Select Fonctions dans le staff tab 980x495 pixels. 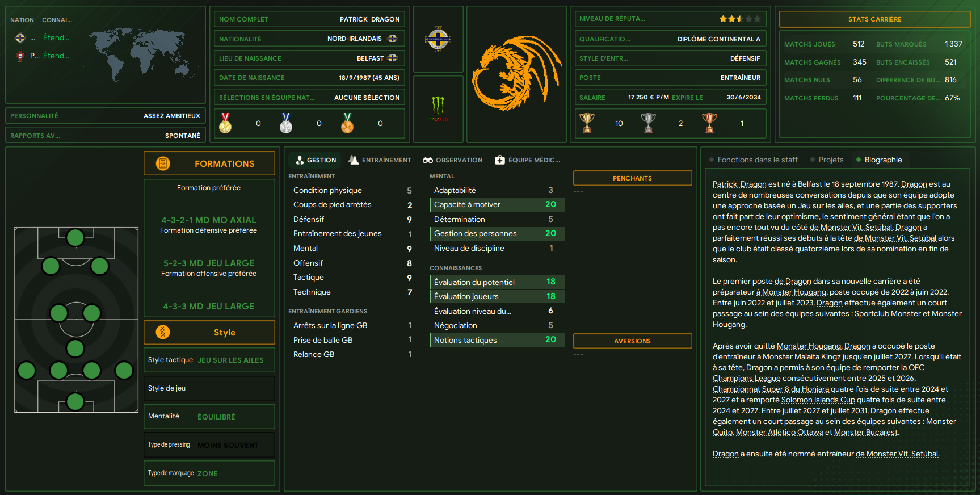coord(753,160)
